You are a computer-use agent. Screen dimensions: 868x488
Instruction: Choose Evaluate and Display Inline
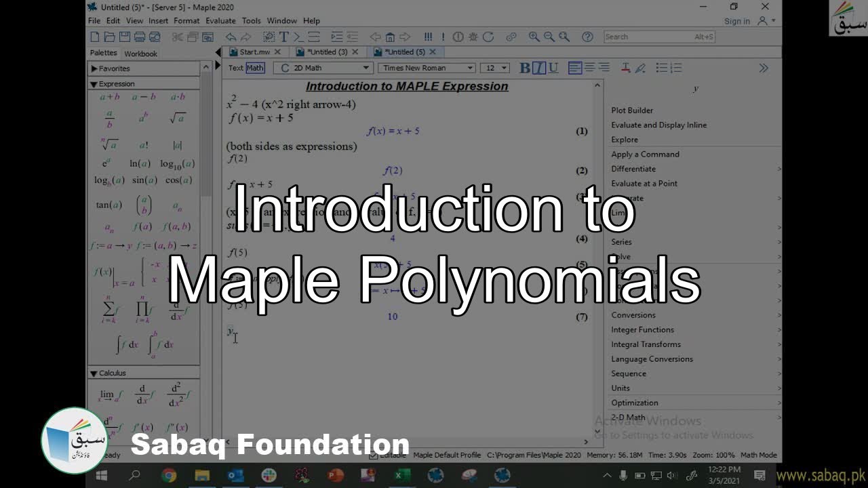pos(658,125)
